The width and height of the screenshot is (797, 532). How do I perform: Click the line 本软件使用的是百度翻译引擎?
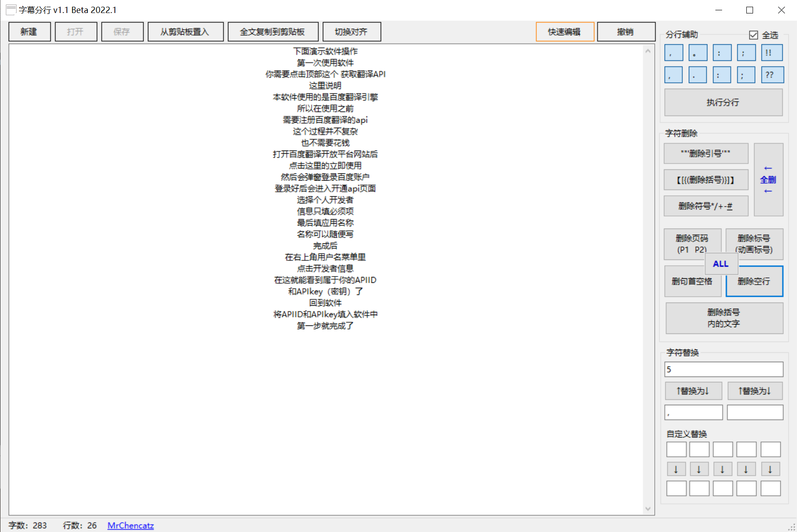(326, 97)
